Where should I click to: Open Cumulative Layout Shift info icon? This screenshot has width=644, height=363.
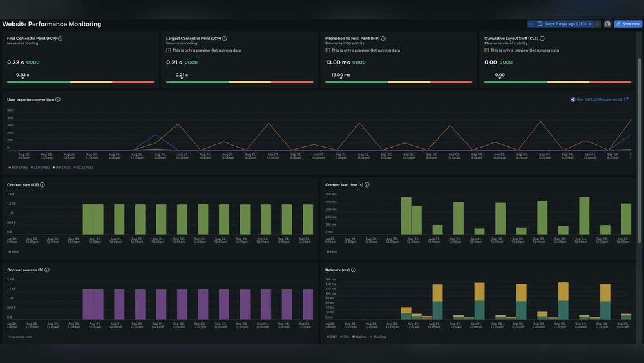coord(542,39)
